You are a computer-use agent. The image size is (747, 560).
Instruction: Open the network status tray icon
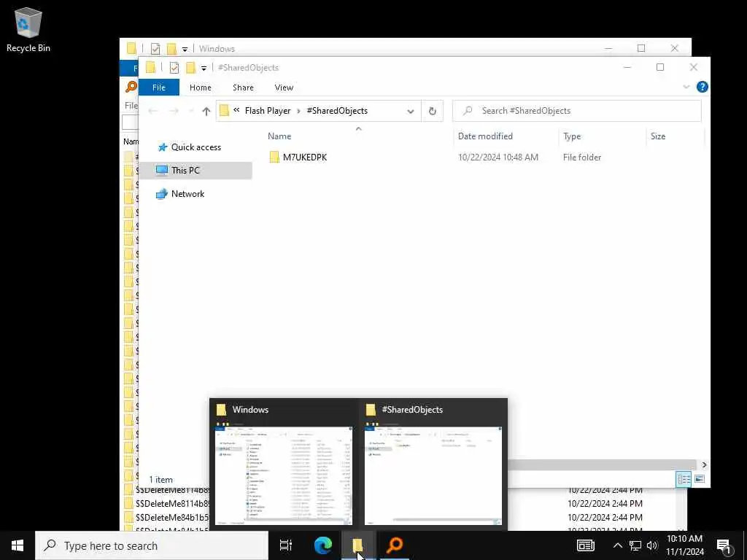click(635, 545)
